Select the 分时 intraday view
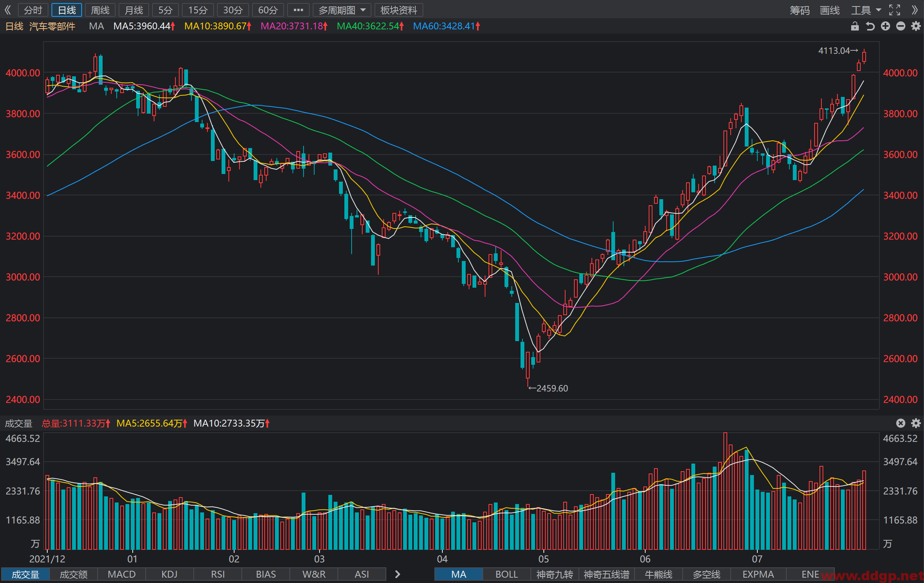 [33, 10]
